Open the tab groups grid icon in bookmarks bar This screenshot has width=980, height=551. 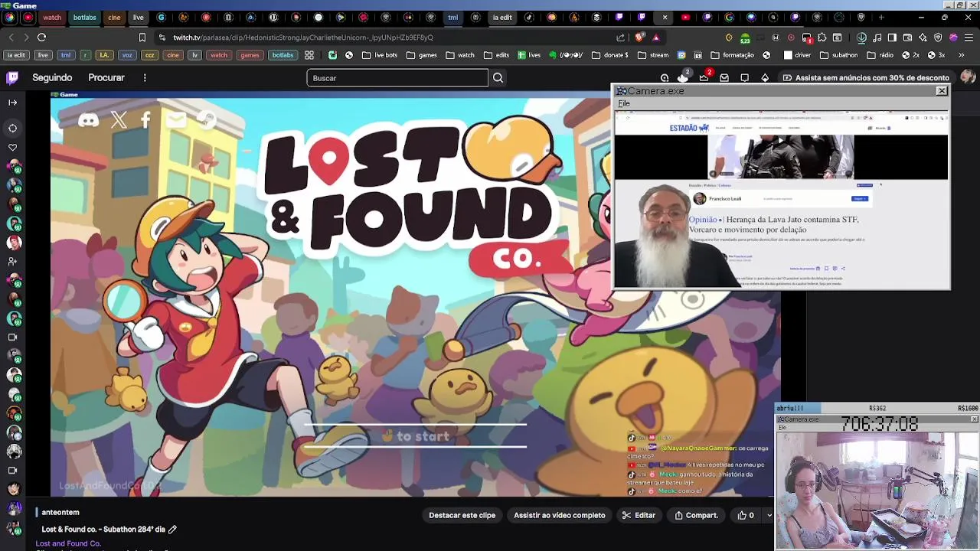click(309, 55)
